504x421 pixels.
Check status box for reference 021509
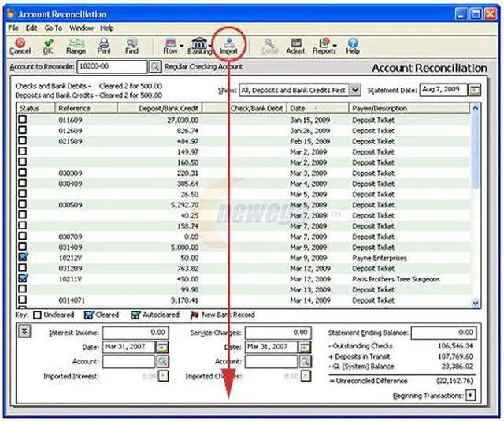(x=23, y=140)
